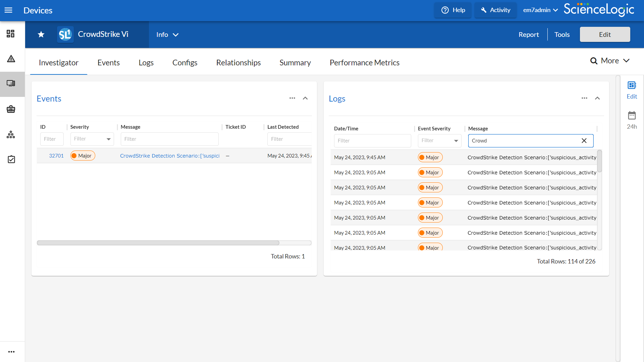Expand the Info dropdown in device header
Viewport: 644px width, 362px height.
(x=167, y=35)
